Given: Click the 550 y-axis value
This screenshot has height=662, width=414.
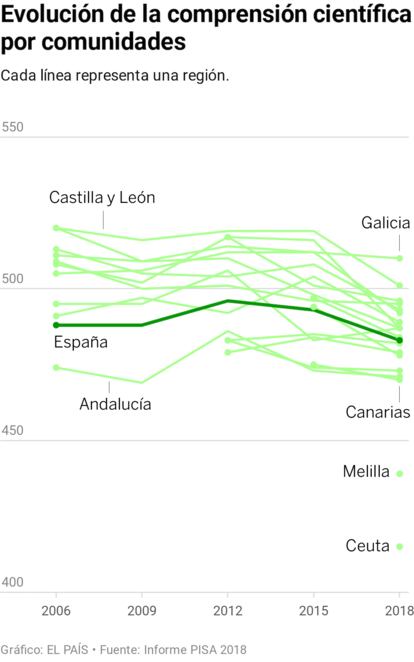Looking at the screenshot, I should coord(12,127).
